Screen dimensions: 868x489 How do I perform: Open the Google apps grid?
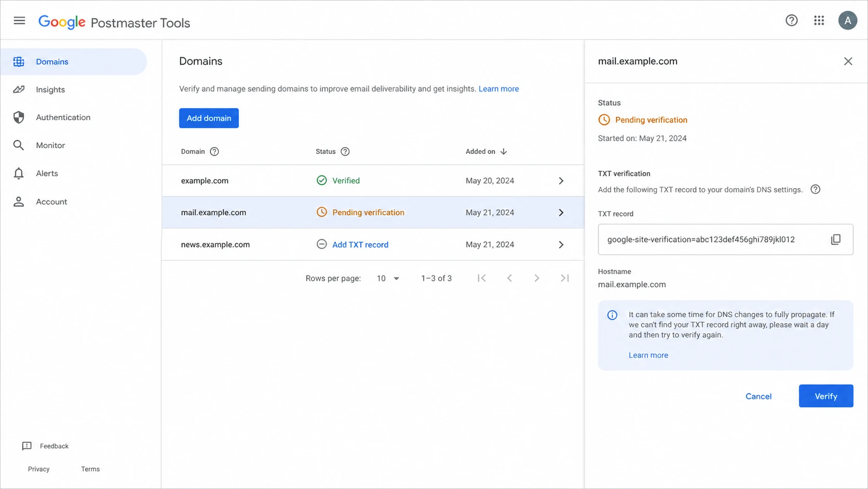[x=819, y=20]
